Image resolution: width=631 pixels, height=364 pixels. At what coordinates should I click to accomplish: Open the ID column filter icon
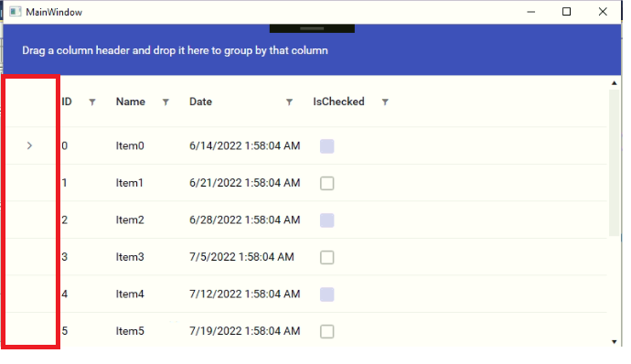pyautogui.click(x=92, y=102)
